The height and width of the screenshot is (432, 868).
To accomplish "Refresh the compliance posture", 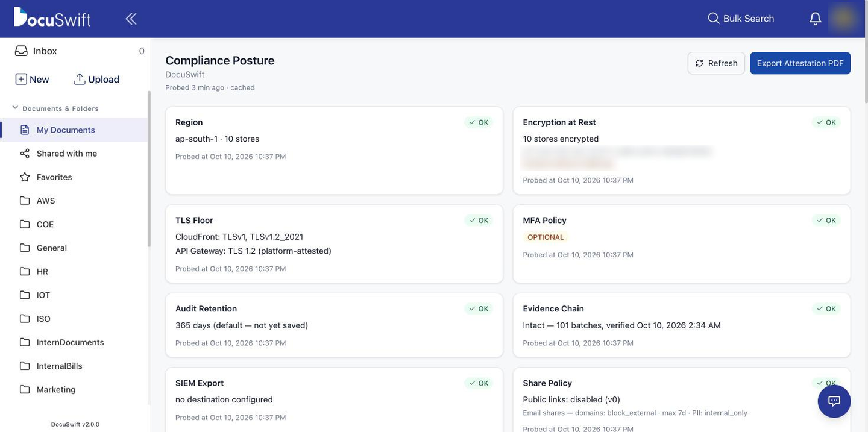I will [716, 63].
